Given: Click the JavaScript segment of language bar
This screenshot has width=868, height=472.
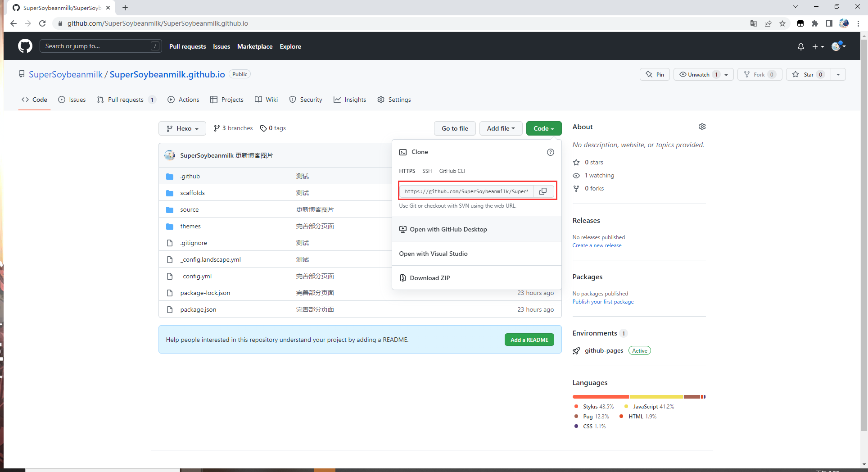Looking at the screenshot, I should [x=656, y=397].
